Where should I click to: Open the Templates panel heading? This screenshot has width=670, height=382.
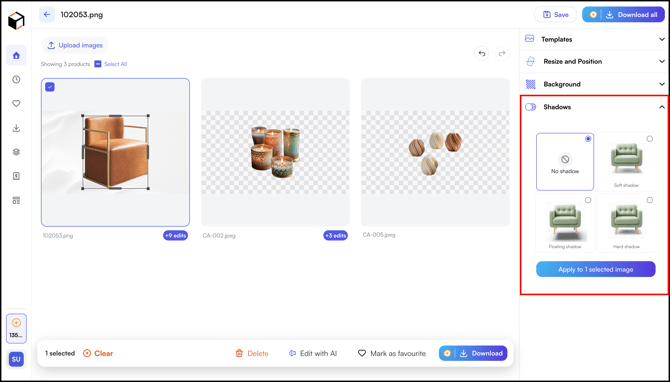(557, 39)
